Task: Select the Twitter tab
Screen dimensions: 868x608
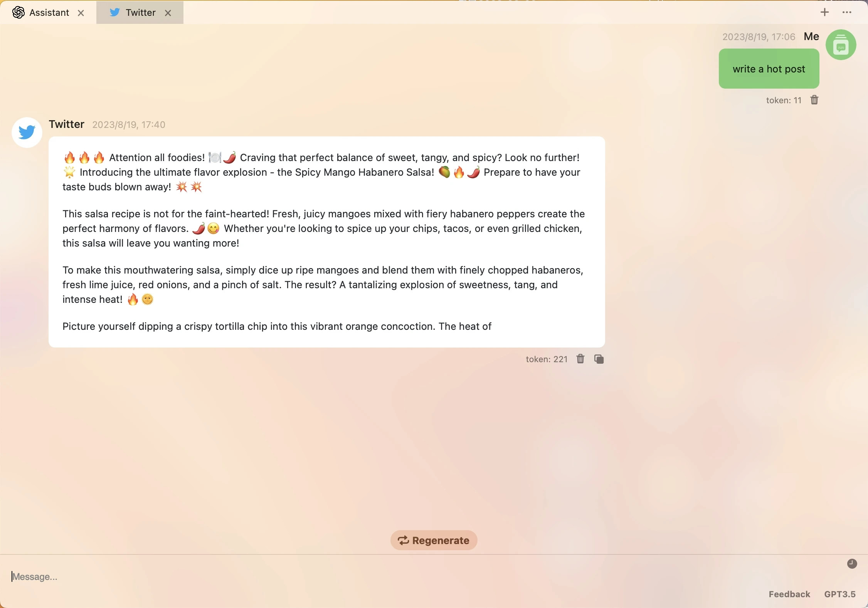Action: (140, 13)
